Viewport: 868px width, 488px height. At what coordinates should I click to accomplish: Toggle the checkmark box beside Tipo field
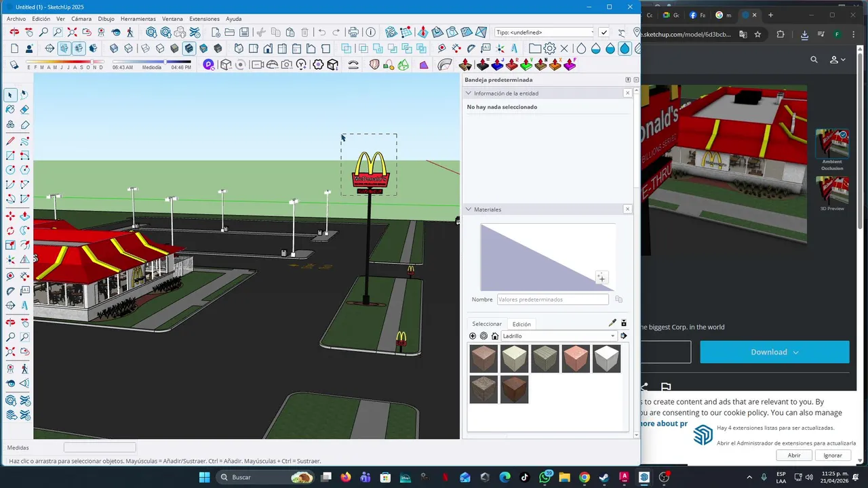pyautogui.click(x=604, y=32)
